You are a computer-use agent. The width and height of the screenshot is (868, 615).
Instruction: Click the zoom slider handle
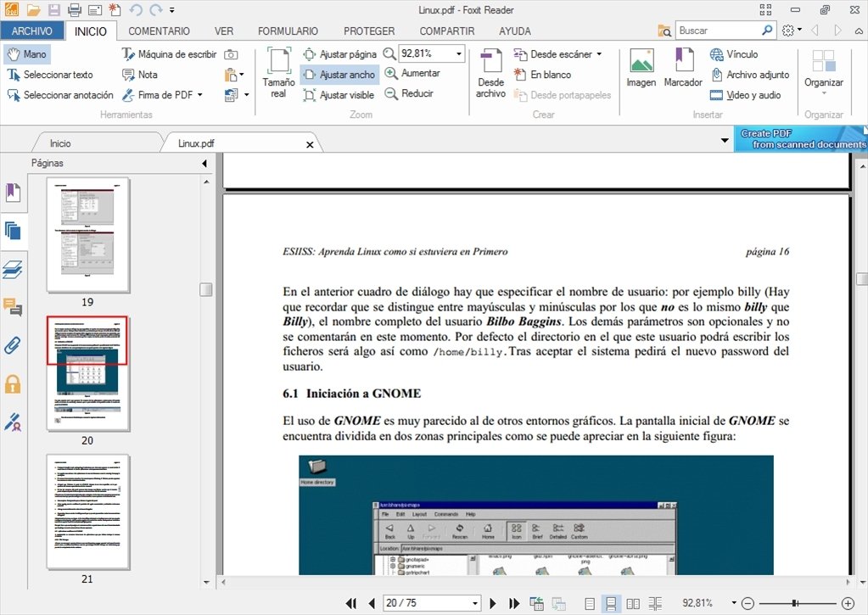(x=795, y=603)
